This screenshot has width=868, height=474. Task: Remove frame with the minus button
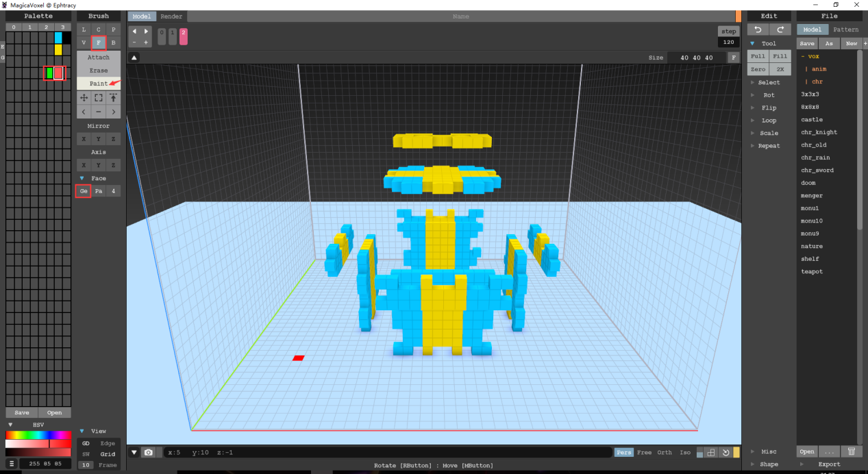134,42
